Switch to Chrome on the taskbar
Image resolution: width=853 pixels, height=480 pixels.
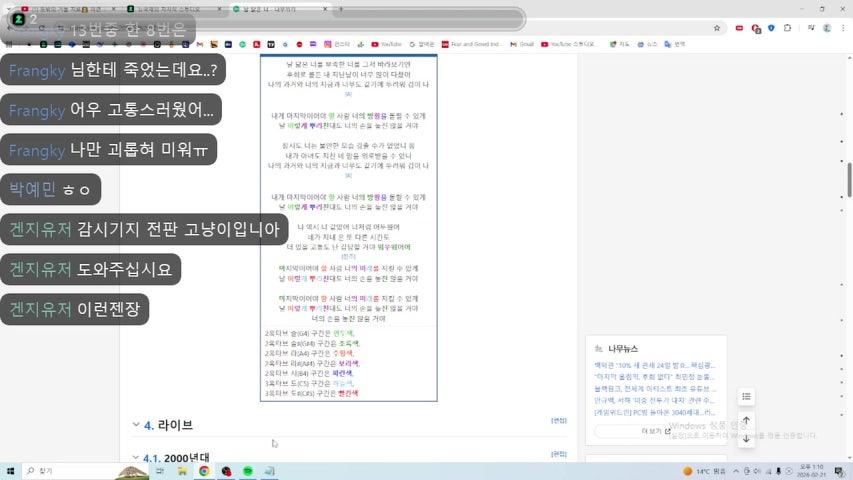(204, 471)
